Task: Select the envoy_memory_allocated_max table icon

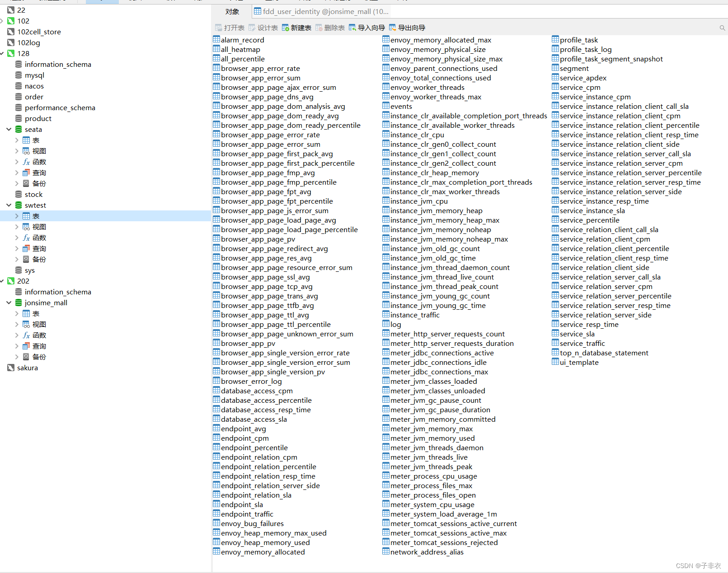Action: [x=386, y=39]
